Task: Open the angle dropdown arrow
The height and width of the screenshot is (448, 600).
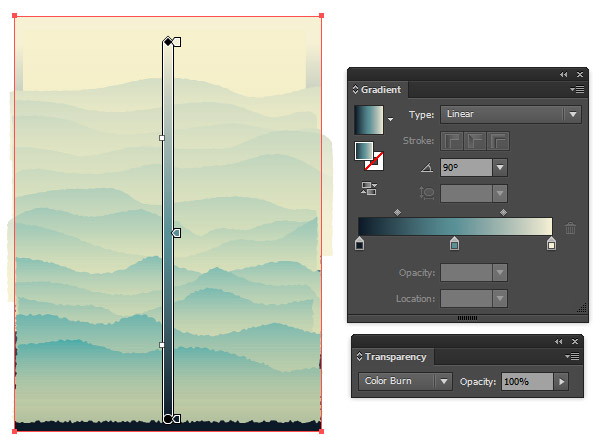Action: 500,168
